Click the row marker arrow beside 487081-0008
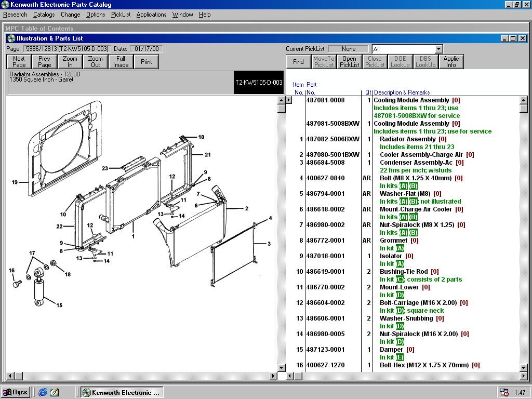The image size is (532, 399). coord(289,100)
